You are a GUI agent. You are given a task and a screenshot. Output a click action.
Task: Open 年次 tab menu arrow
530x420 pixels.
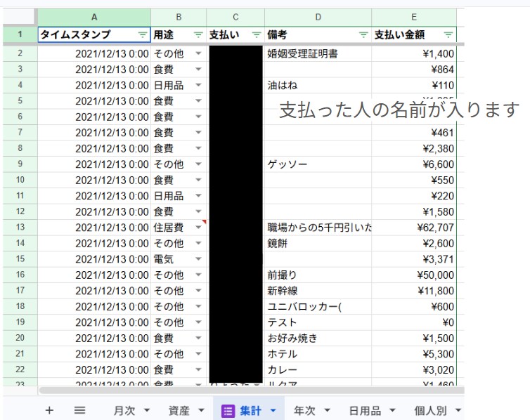327,411
